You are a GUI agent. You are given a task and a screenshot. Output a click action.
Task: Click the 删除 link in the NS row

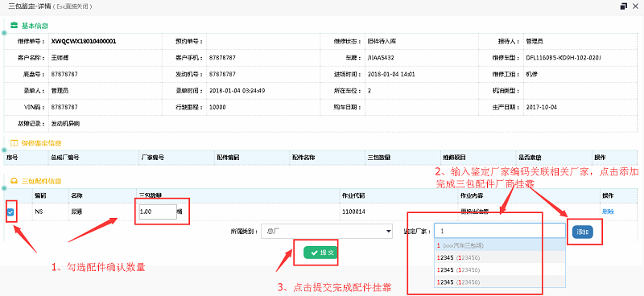pos(608,212)
